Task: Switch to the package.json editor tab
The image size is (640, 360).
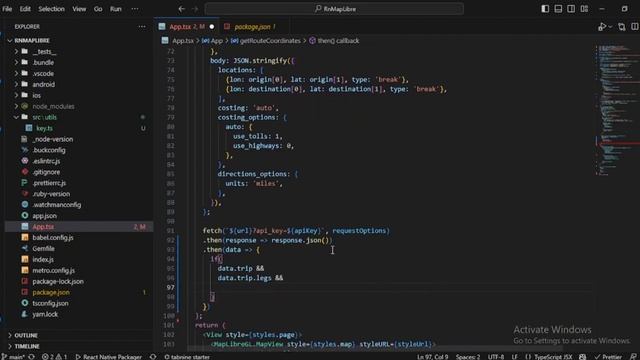Action: click(x=252, y=27)
